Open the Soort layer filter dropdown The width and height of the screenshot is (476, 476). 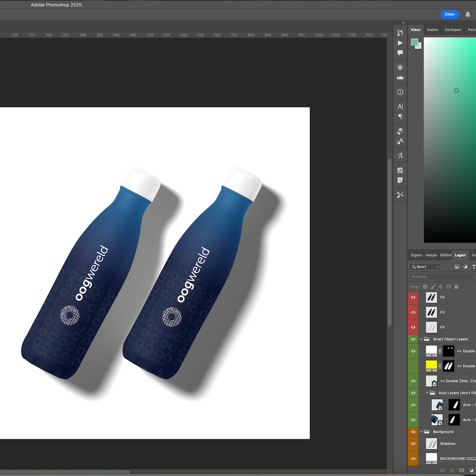point(425,267)
